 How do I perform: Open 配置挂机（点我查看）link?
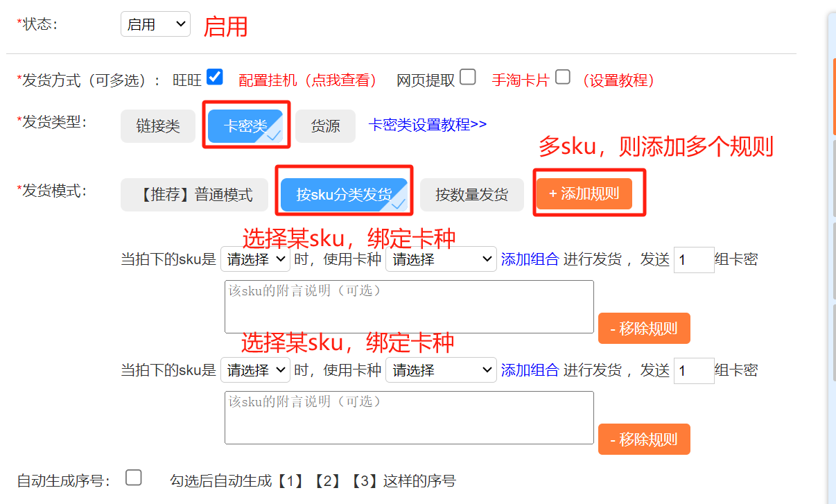coord(308,80)
